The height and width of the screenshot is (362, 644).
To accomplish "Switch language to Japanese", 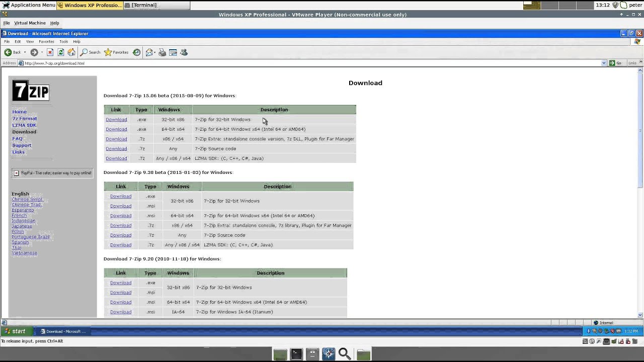I will [x=22, y=226].
